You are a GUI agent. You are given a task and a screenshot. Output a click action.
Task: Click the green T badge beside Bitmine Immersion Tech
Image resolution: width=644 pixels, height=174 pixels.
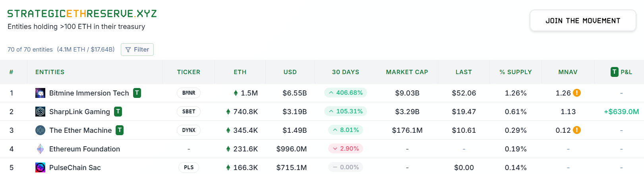pos(137,93)
